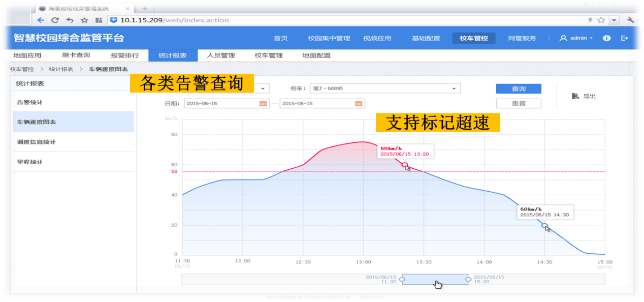
Task: Open a new browser tab
Action: point(145,8)
